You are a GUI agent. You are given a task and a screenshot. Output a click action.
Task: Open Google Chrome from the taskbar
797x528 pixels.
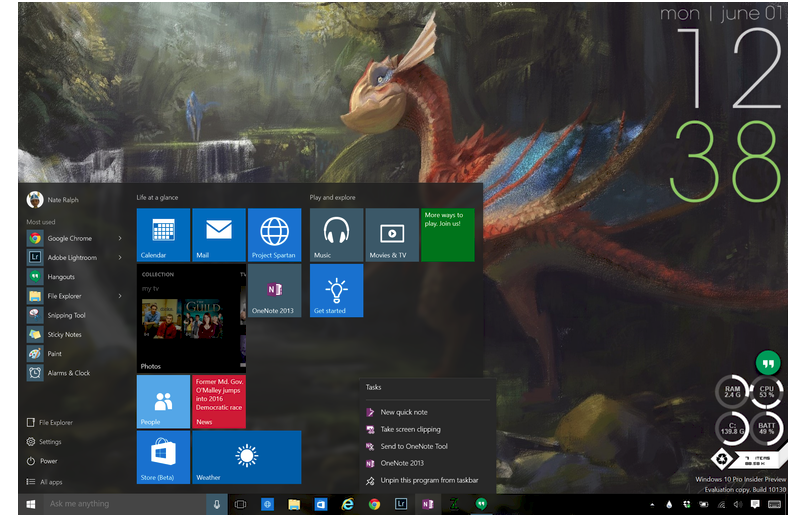(x=374, y=504)
